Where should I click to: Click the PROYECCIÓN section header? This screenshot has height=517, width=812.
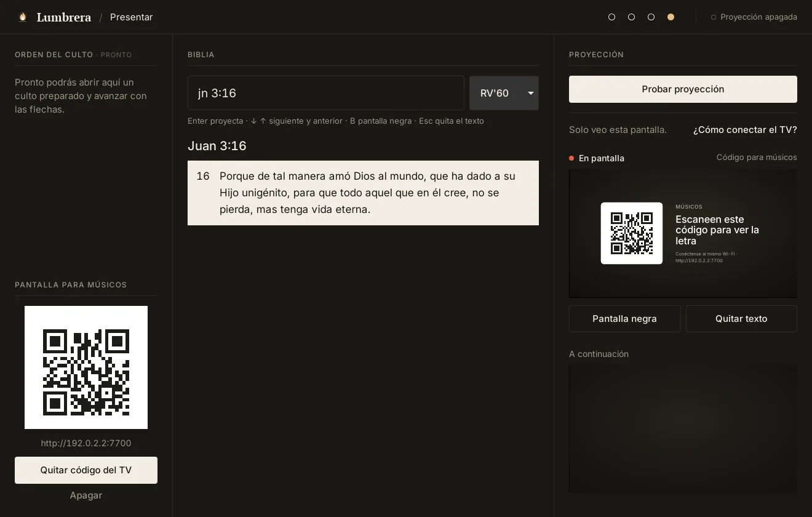tap(596, 55)
